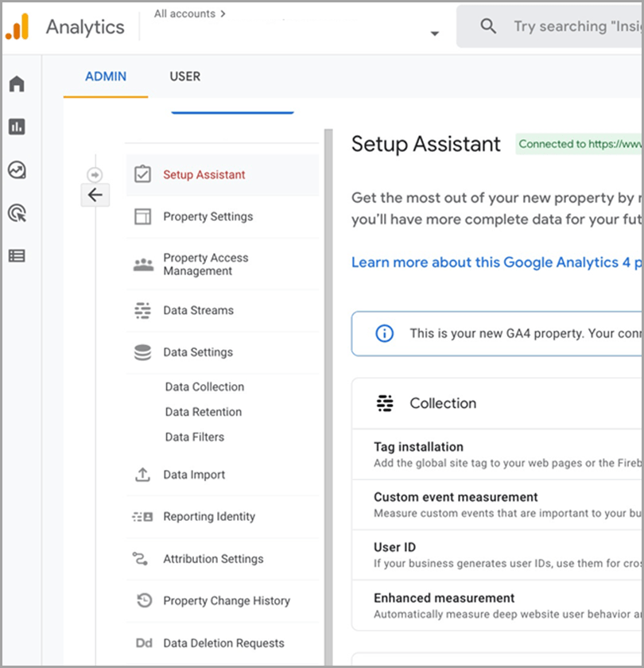Expand the All accounts breadcrumb chevron

[x=223, y=14]
